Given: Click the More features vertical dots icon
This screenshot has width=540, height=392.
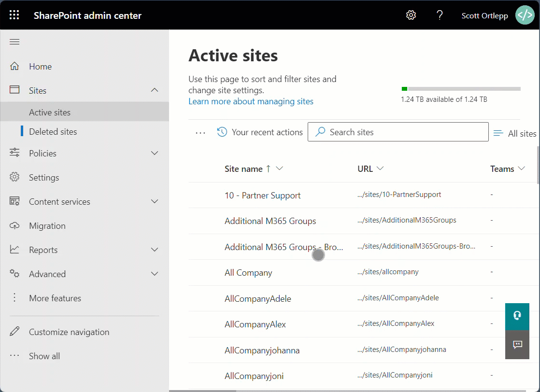Looking at the screenshot, I should tap(14, 297).
